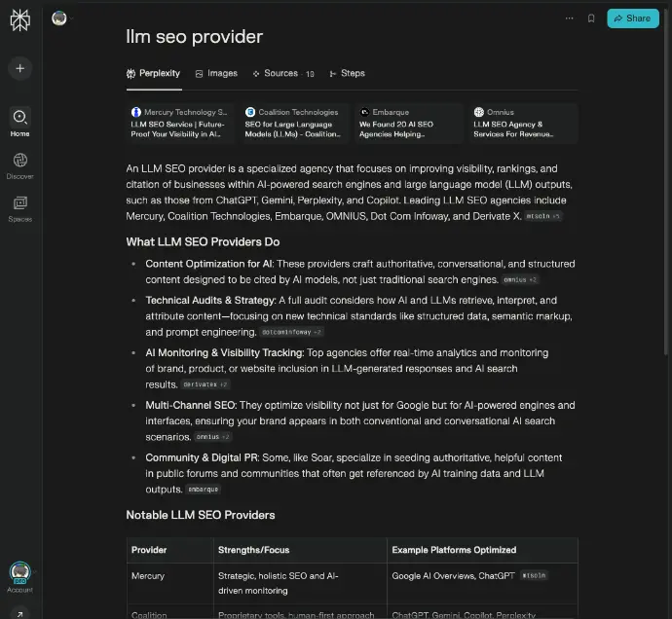Click citation chip after Derivate X

coord(543,216)
